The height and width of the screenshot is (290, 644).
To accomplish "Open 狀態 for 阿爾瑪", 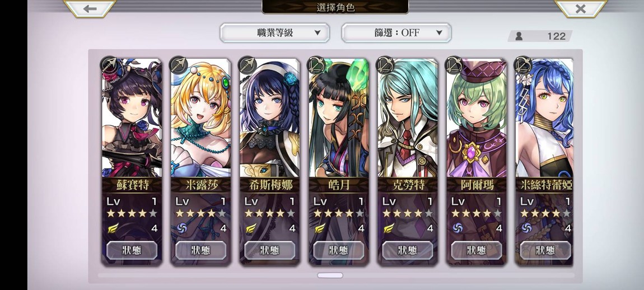I will click(477, 250).
